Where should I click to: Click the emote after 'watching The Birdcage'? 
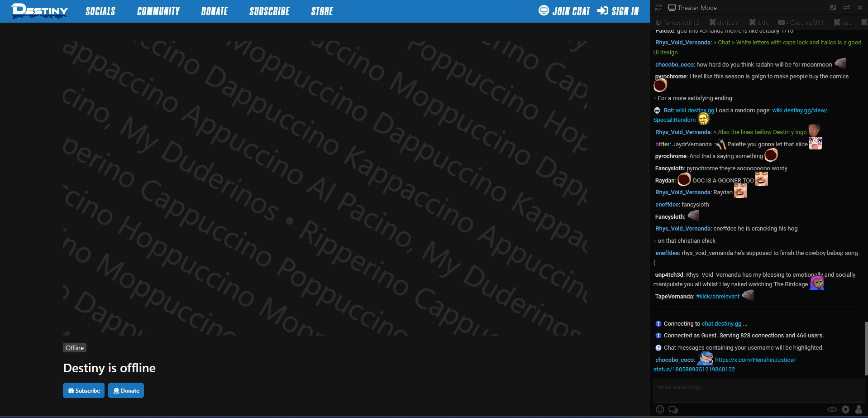(x=817, y=283)
